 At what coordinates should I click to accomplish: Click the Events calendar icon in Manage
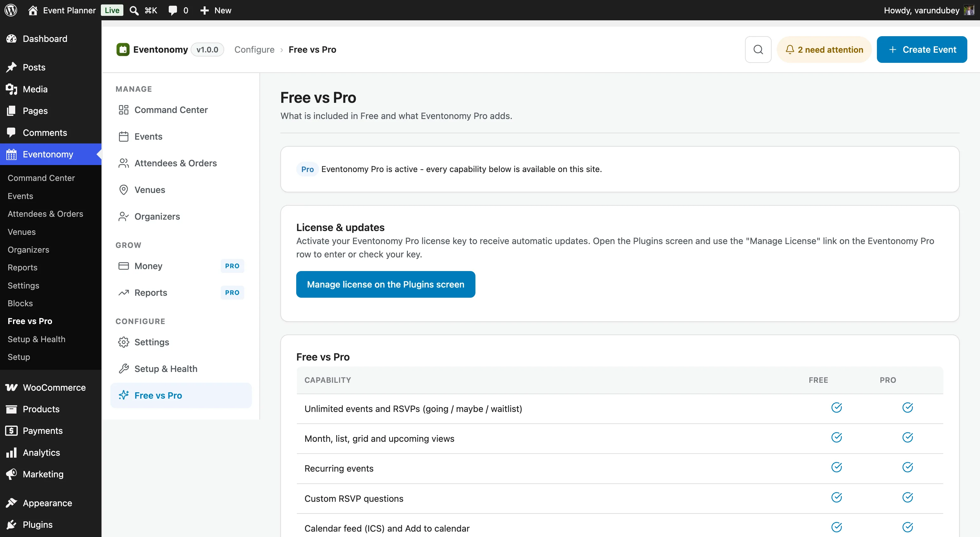pos(123,136)
